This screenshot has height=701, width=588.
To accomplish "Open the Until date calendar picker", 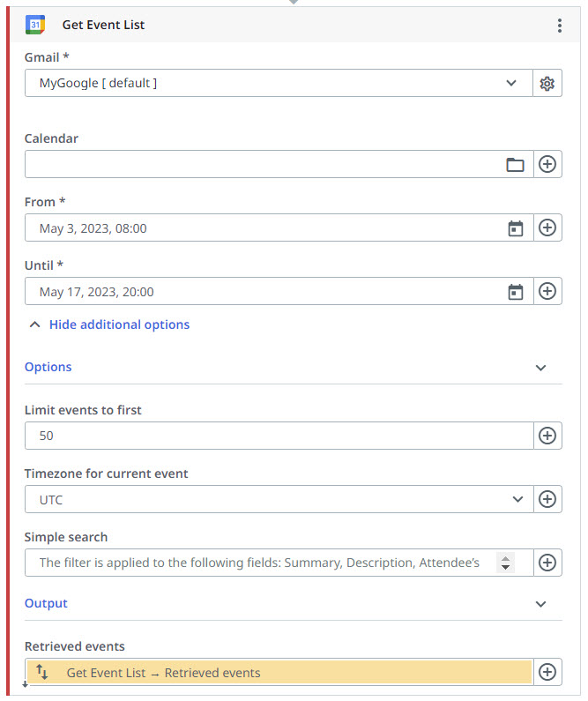I will (516, 292).
